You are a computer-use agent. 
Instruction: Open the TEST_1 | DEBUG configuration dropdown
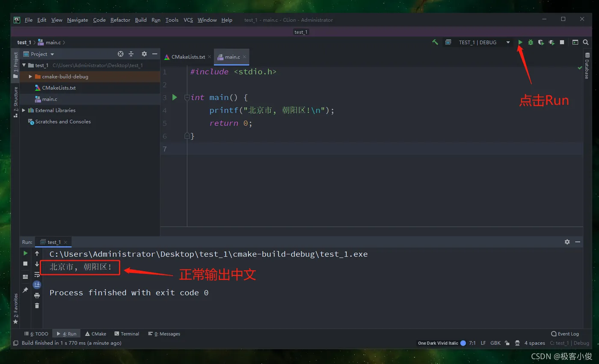click(478, 42)
